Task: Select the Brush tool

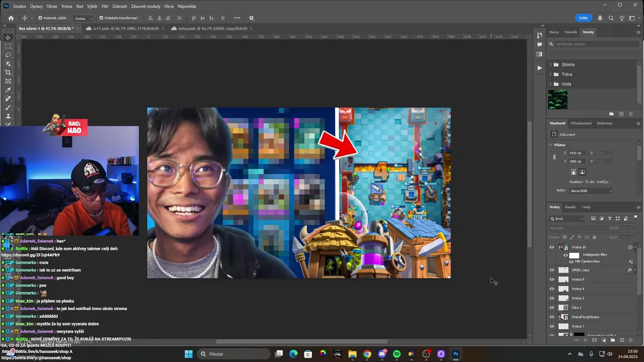Action: coord(8,108)
